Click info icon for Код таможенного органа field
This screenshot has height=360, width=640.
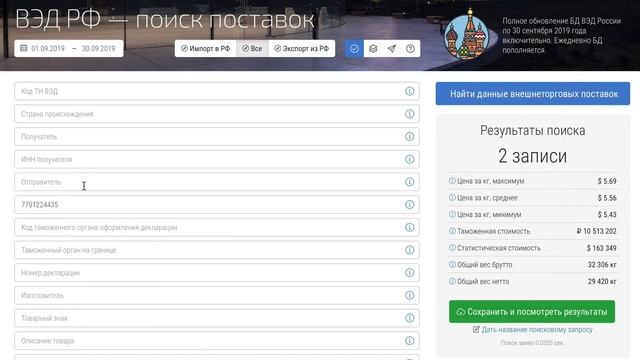click(x=409, y=227)
